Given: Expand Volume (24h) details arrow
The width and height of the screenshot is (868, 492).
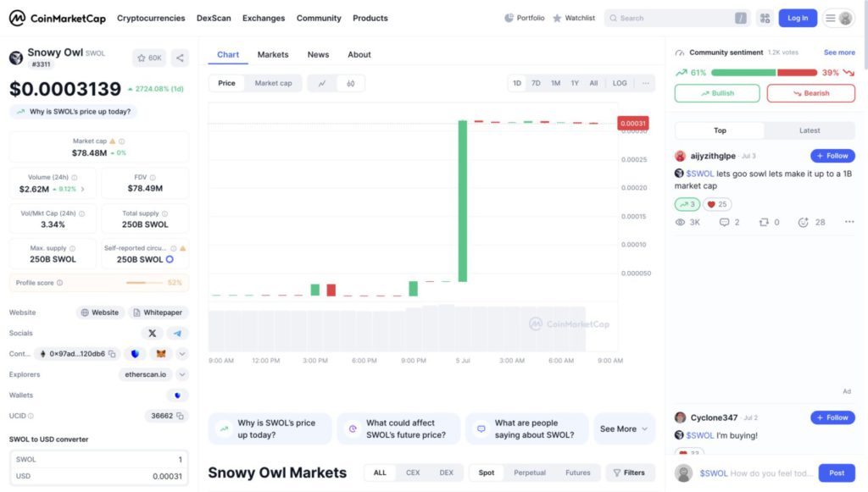Looking at the screenshot, I should 82,189.
